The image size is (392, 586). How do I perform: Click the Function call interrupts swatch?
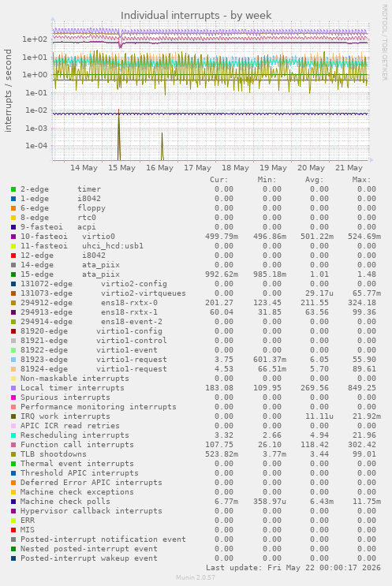tap(13, 445)
